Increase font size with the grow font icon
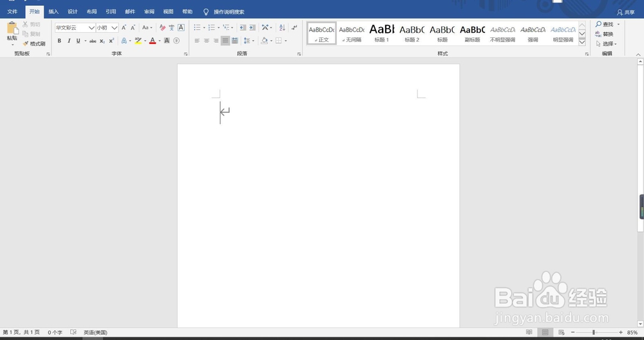 [x=124, y=28]
